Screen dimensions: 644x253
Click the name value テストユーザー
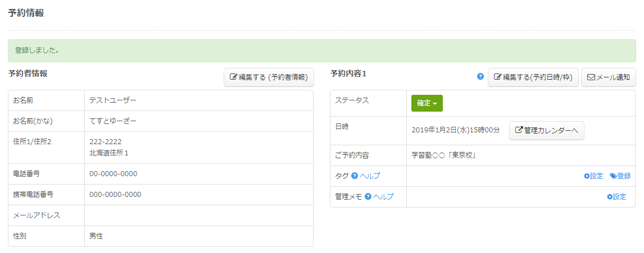(113, 100)
